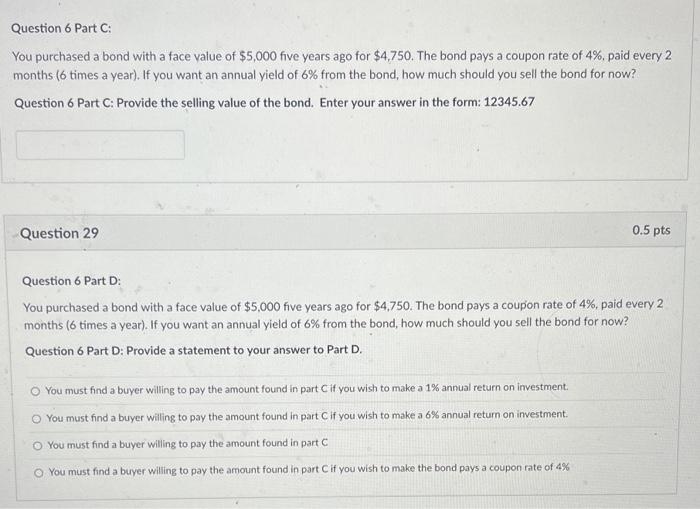The width and height of the screenshot is (700, 509).
Task: Click the example answer format '12345.67'
Action: pyautogui.click(x=509, y=102)
